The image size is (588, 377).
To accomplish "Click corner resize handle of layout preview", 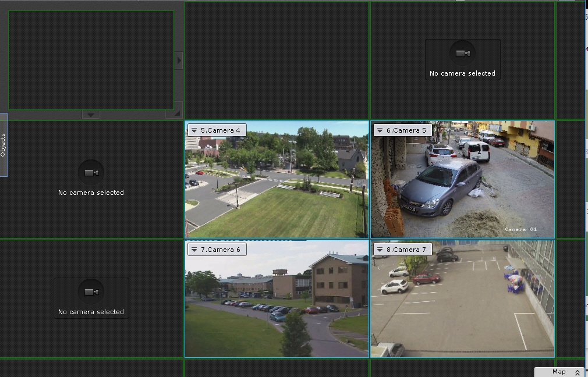I will tap(177, 113).
